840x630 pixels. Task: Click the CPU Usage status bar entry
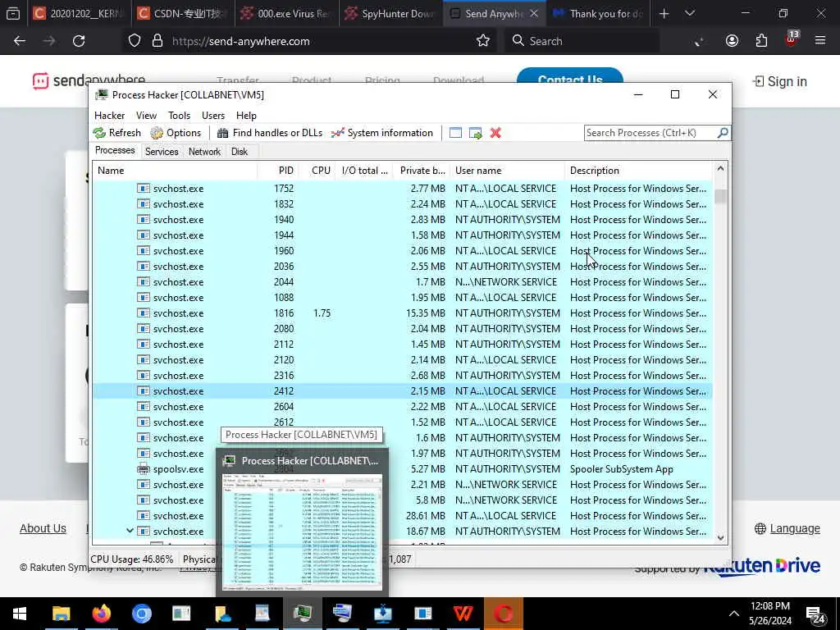[x=132, y=559]
